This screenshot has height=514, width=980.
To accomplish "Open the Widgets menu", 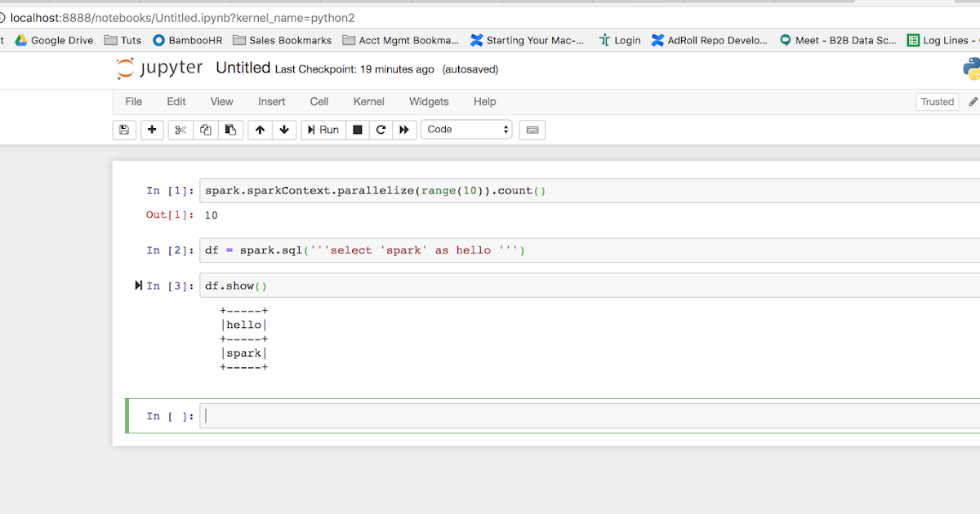I will tap(429, 102).
